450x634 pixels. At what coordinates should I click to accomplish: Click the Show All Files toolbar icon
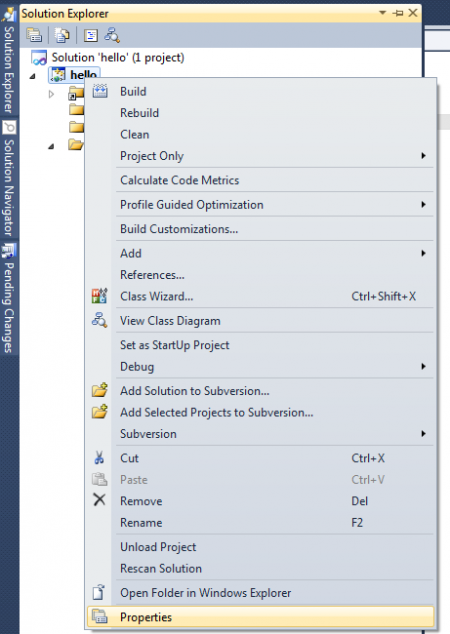tap(62, 35)
